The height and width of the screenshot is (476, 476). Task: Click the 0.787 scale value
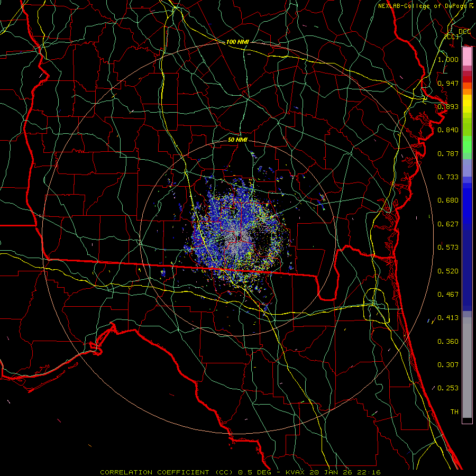(448, 153)
